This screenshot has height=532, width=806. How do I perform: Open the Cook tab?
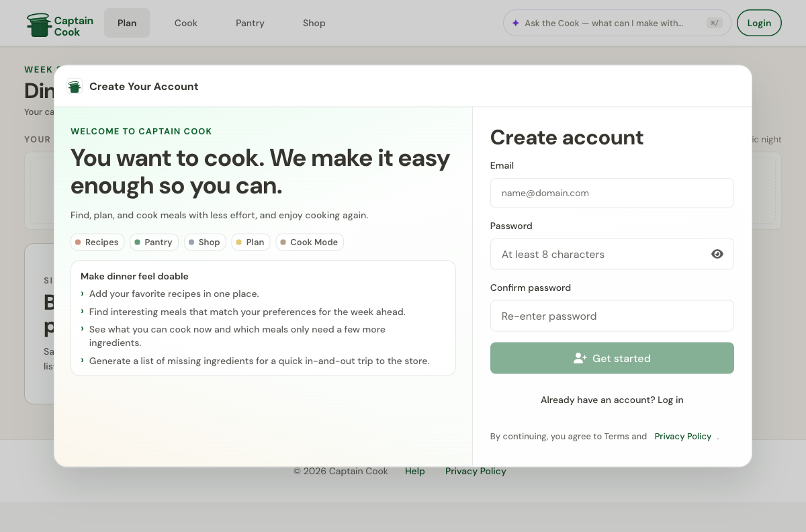186,23
